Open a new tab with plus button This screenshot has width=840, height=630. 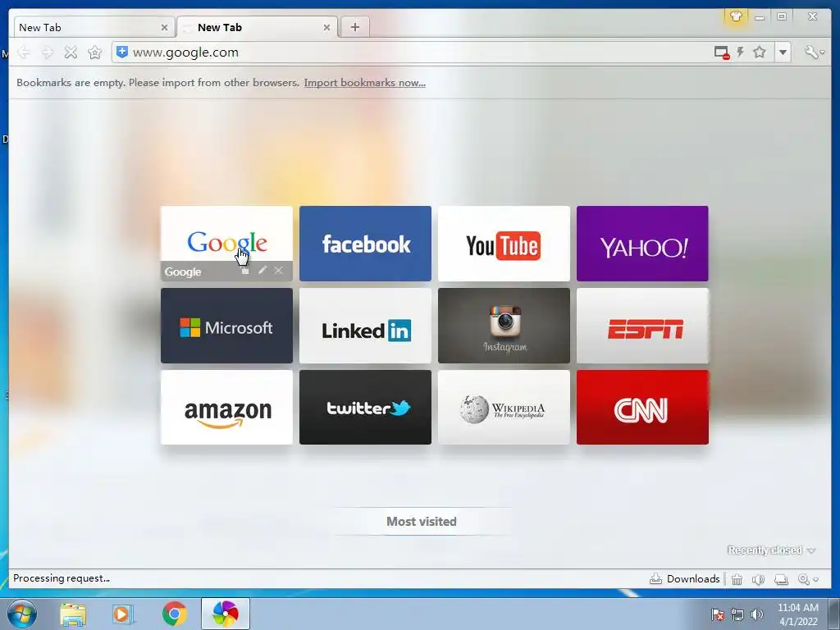click(354, 27)
